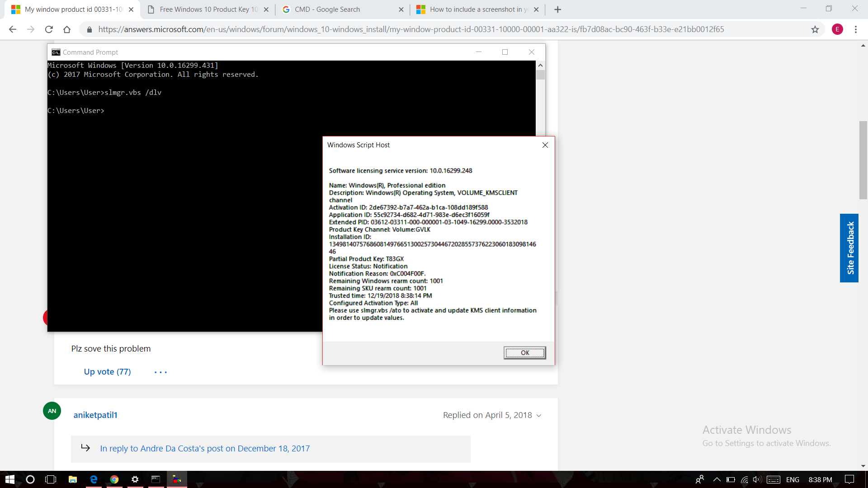Image resolution: width=868 pixels, height=488 pixels.
Task: Open 'In reply to Andre Da Costa's post'
Action: tap(205, 449)
